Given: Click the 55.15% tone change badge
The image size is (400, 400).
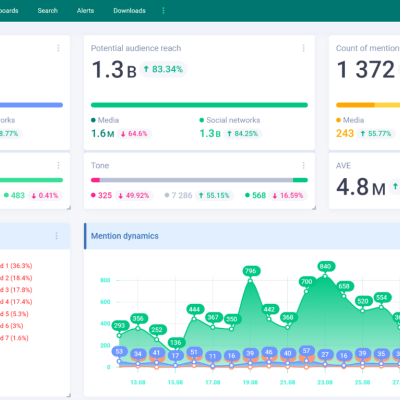Looking at the screenshot, I should (214, 195).
